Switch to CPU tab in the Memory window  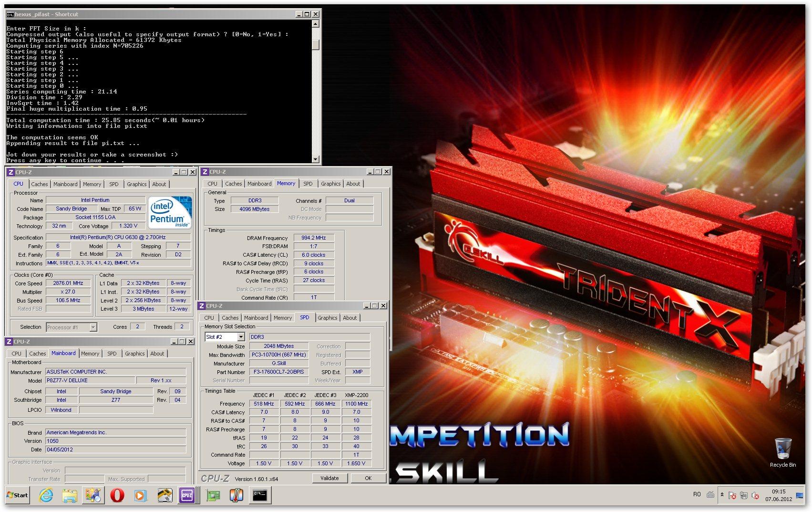pos(212,184)
